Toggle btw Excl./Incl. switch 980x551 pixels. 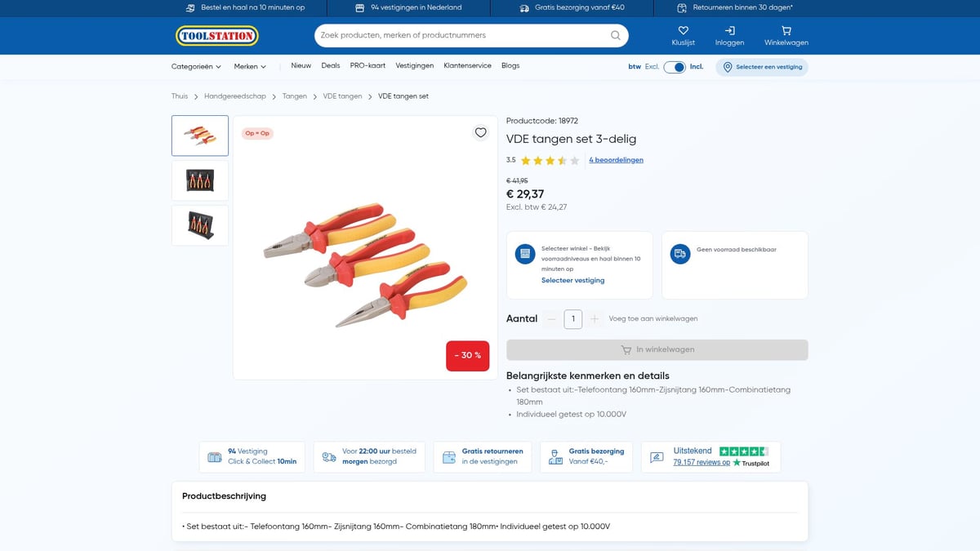[x=674, y=67]
